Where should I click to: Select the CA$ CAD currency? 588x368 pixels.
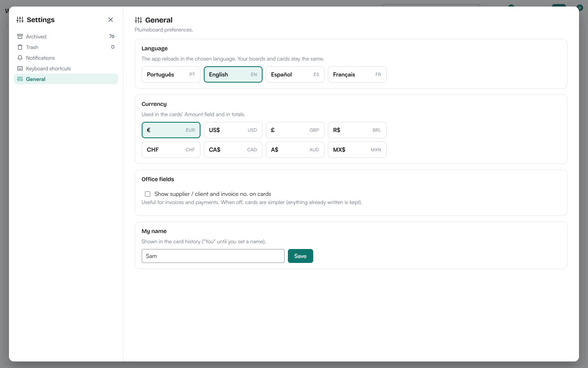tap(233, 150)
